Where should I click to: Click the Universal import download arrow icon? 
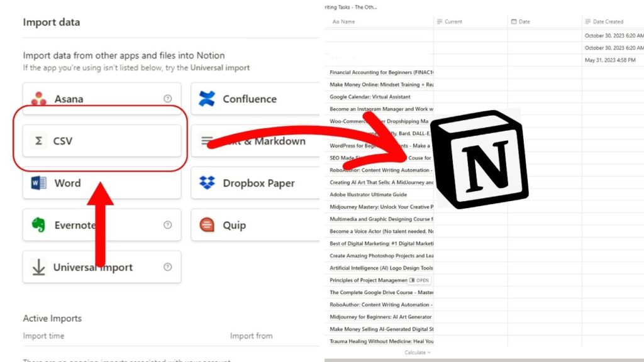(x=38, y=266)
